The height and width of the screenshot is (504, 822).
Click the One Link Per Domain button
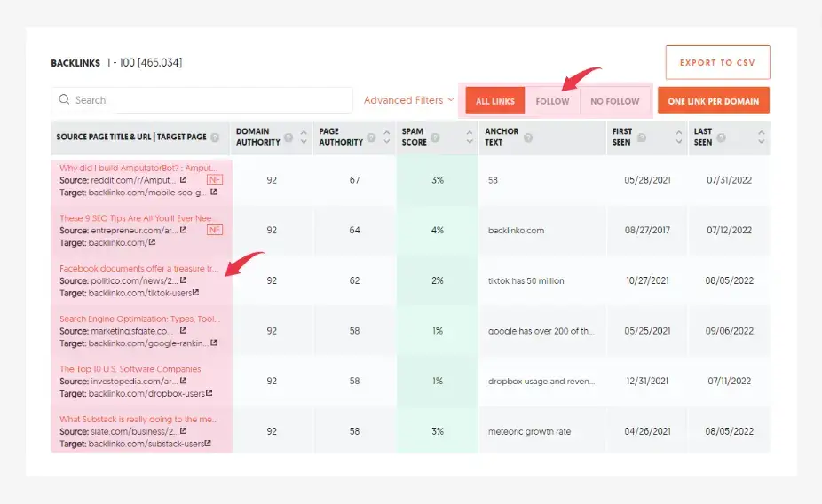pyautogui.click(x=713, y=101)
